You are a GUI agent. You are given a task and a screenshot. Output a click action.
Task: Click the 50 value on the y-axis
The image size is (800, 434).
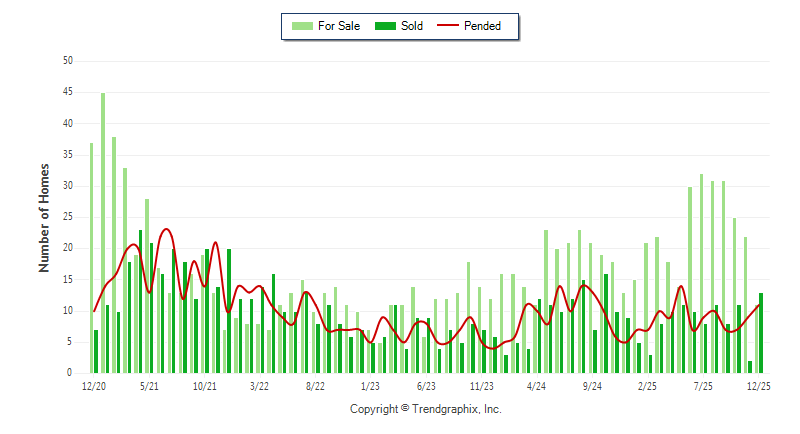click(68, 61)
